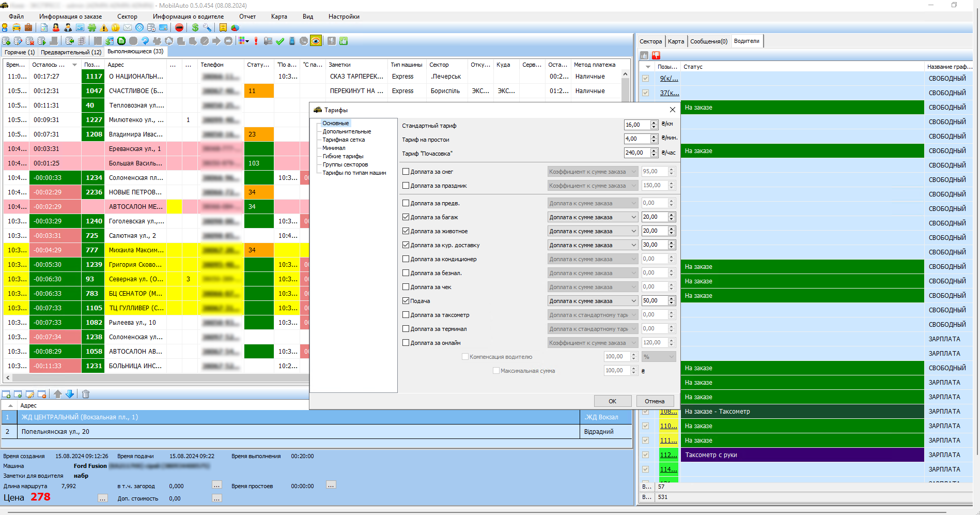Open the Отчет menu
980x515 pixels.
pos(247,17)
